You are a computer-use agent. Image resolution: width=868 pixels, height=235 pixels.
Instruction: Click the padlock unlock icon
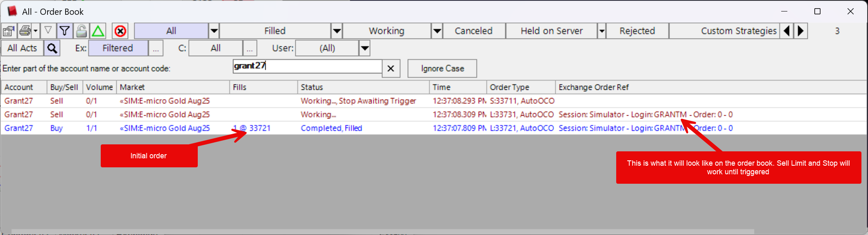[x=81, y=31]
